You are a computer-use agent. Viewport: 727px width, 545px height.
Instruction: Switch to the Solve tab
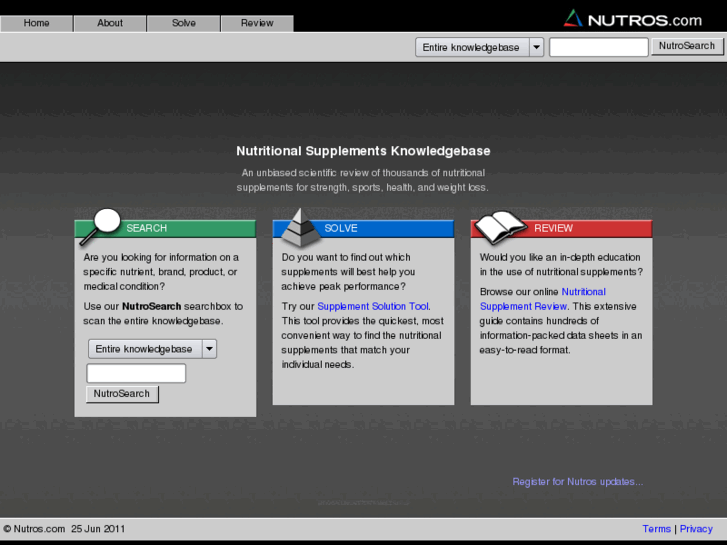184,23
